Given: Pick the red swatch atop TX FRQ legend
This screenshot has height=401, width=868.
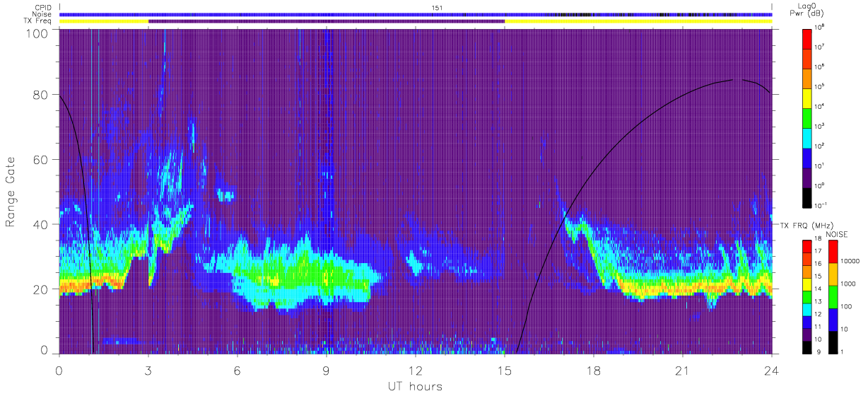Looking at the screenshot, I should (x=807, y=247).
